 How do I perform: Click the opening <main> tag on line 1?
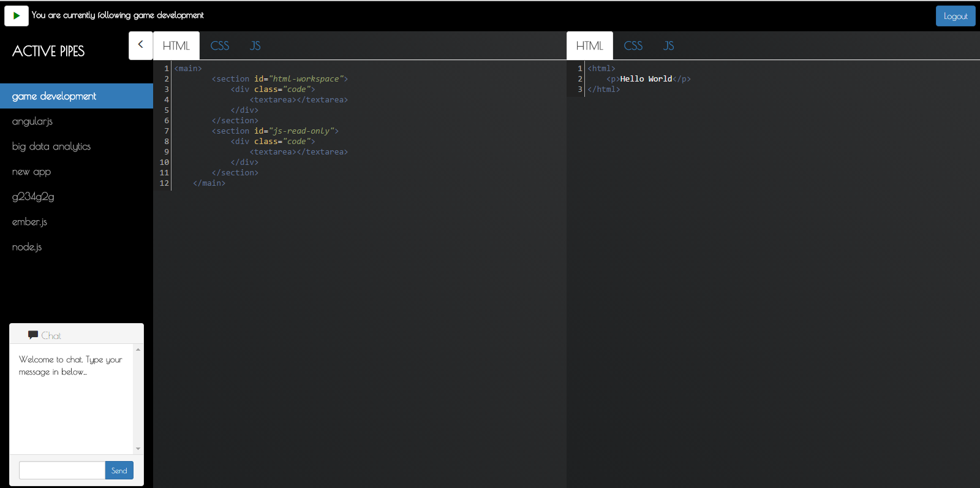pyautogui.click(x=188, y=69)
